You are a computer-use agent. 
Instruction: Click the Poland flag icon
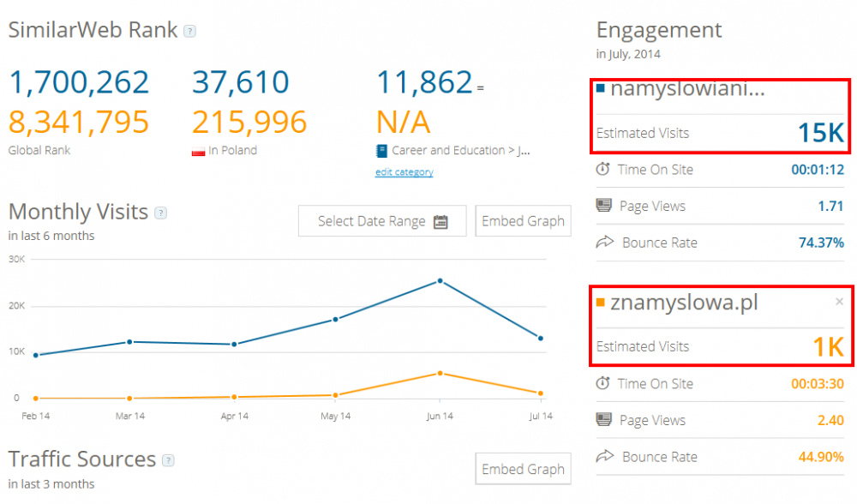[198, 152]
